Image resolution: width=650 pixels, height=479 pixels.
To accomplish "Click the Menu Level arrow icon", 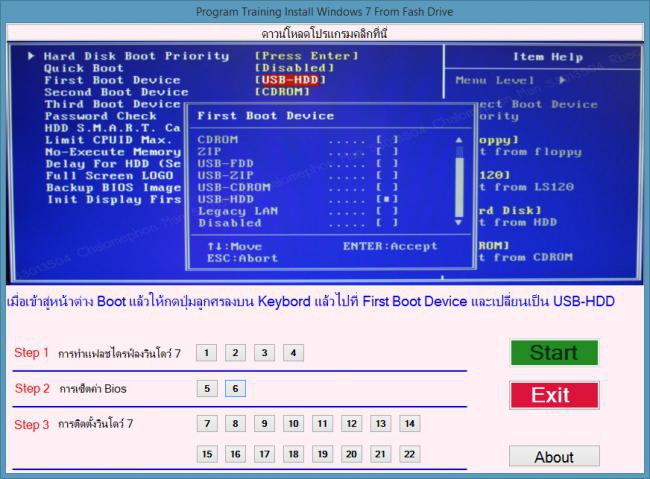I will coord(562,80).
